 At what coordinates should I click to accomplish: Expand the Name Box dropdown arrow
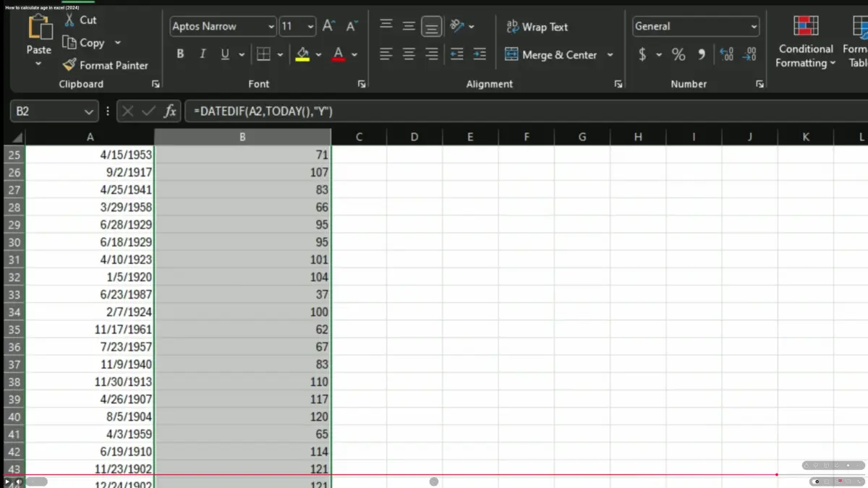click(89, 111)
